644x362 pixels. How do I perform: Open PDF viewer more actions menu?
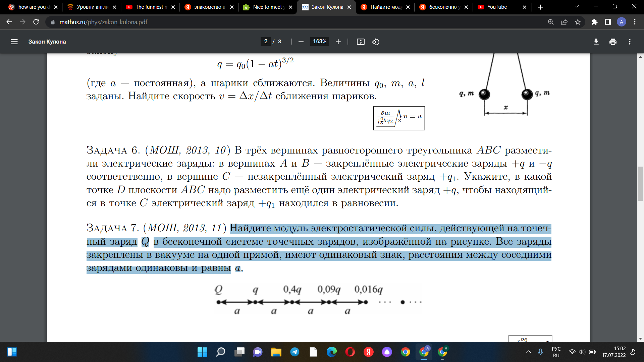click(x=630, y=42)
